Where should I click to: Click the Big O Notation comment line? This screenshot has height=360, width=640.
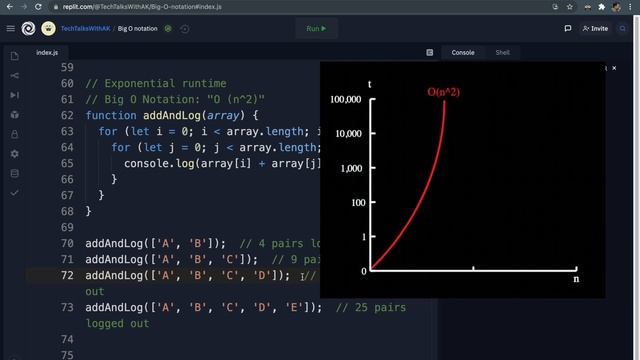pos(175,100)
